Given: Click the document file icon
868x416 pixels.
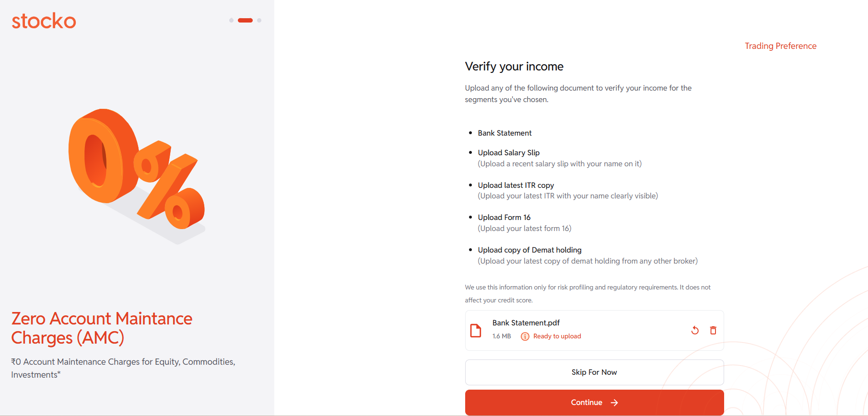Looking at the screenshot, I should coord(476,331).
